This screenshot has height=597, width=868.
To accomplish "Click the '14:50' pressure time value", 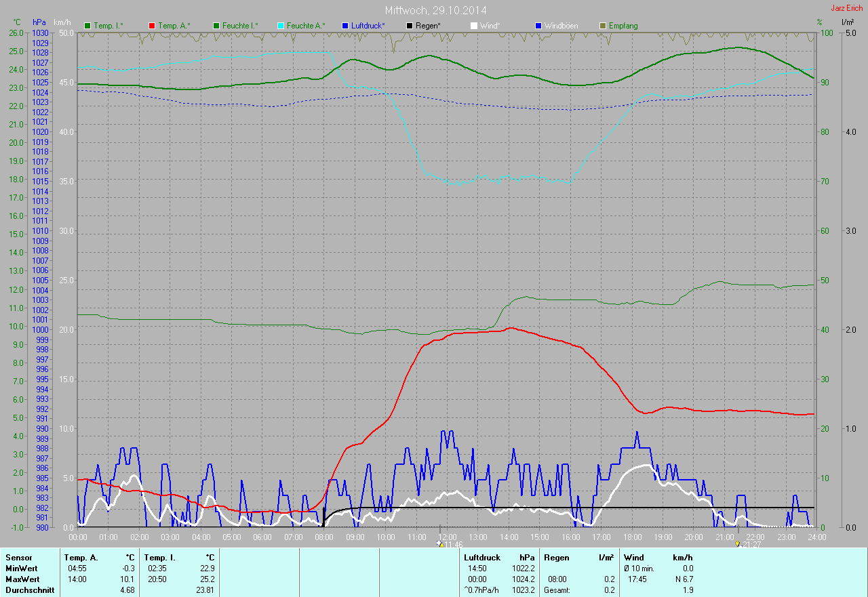I will [477, 569].
